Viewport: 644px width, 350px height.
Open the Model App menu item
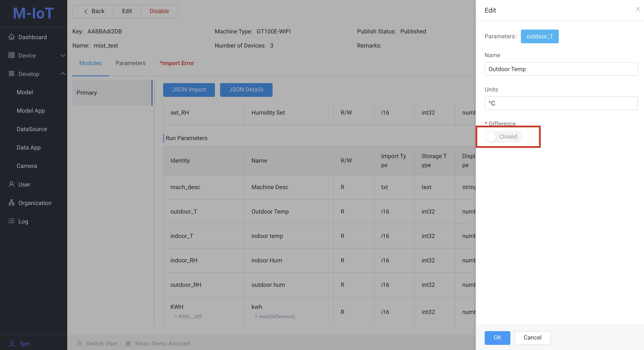(31, 111)
